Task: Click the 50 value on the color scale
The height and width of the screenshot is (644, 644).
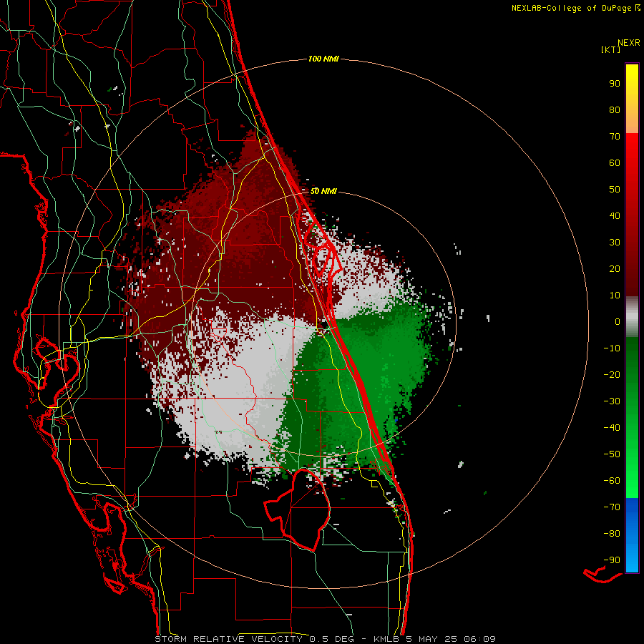Action: pos(615,190)
